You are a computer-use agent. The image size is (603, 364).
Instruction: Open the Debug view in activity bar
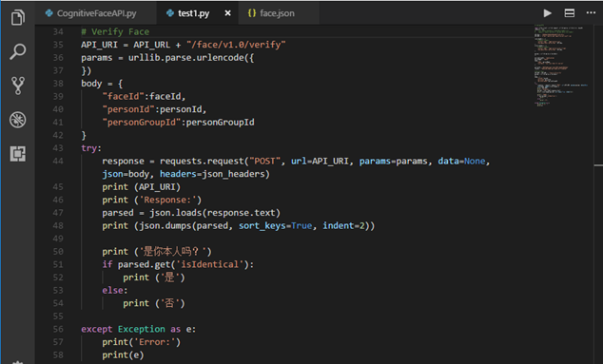[18, 120]
